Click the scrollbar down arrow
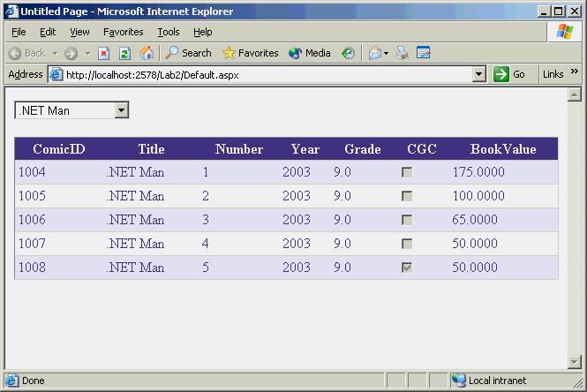The width and height of the screenshot is (587, 392). pyautogui.click(x=574, y=362)
